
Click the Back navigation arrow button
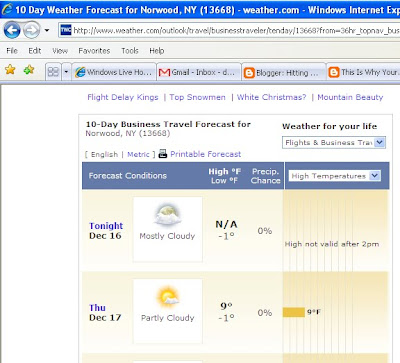click(x=12, y=30)
